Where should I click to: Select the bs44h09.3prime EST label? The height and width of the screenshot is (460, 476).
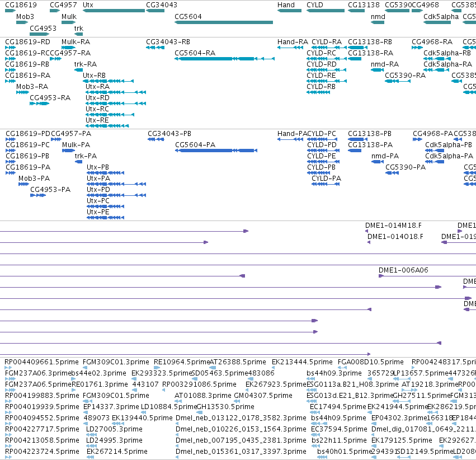click(x=334, y=373)
